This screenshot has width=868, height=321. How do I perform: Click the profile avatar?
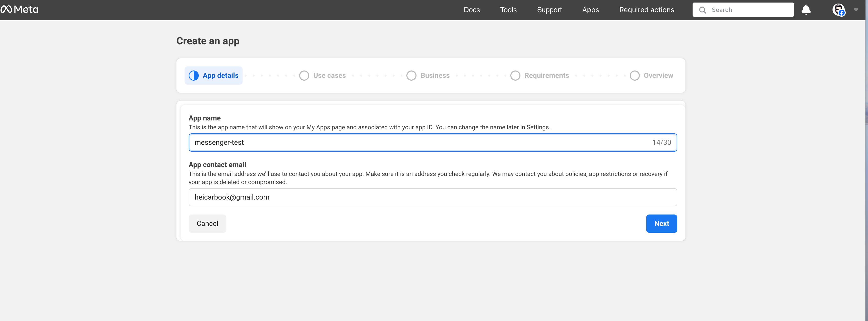pos(839,10)
